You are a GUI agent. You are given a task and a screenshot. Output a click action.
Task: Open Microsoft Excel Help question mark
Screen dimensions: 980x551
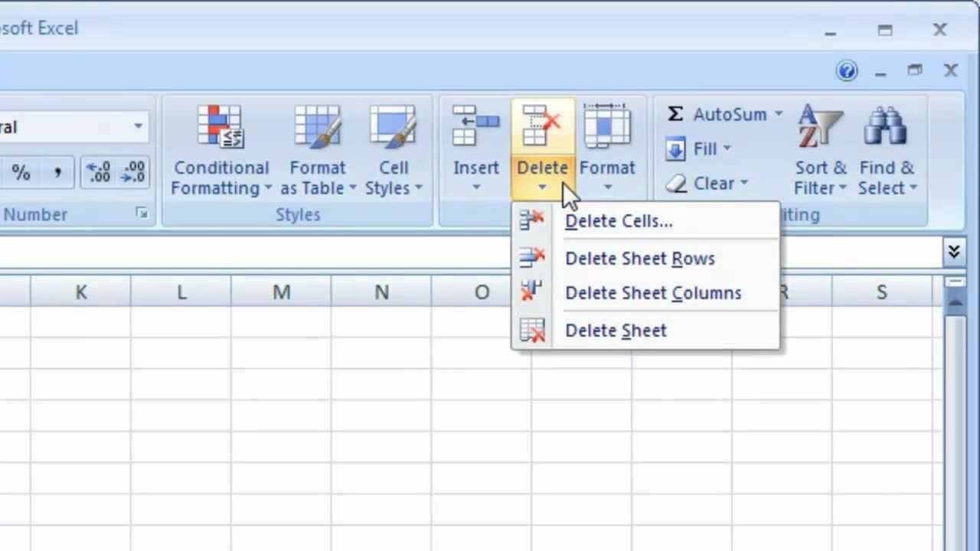[x=847, y=71]
